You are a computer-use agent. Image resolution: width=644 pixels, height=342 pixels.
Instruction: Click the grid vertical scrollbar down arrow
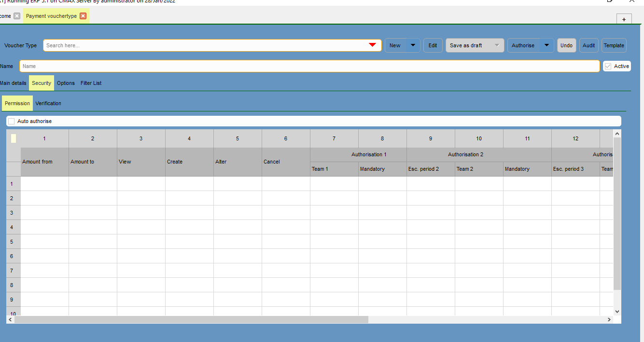(617, 312)
